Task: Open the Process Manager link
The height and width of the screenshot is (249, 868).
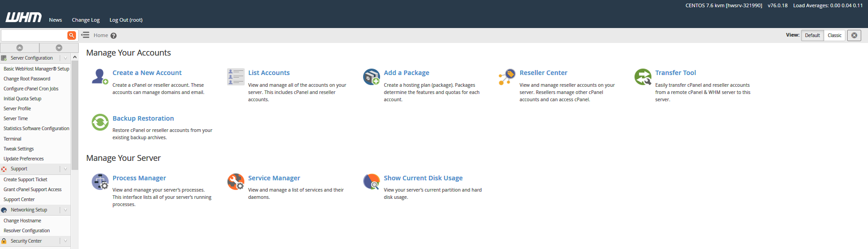Action: tap(139, 178)
